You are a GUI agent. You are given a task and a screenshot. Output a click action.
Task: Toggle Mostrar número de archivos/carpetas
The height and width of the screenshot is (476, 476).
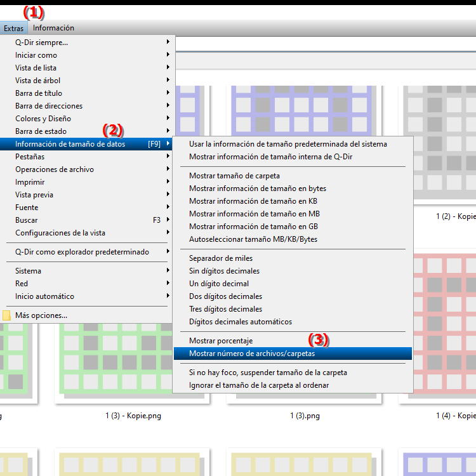[x=293, y=354]
